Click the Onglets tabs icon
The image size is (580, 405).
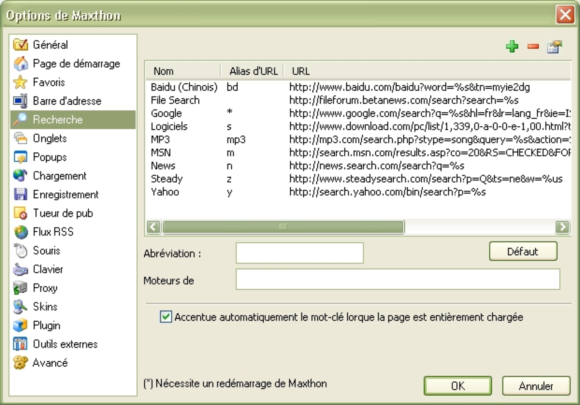coord(20,138)
